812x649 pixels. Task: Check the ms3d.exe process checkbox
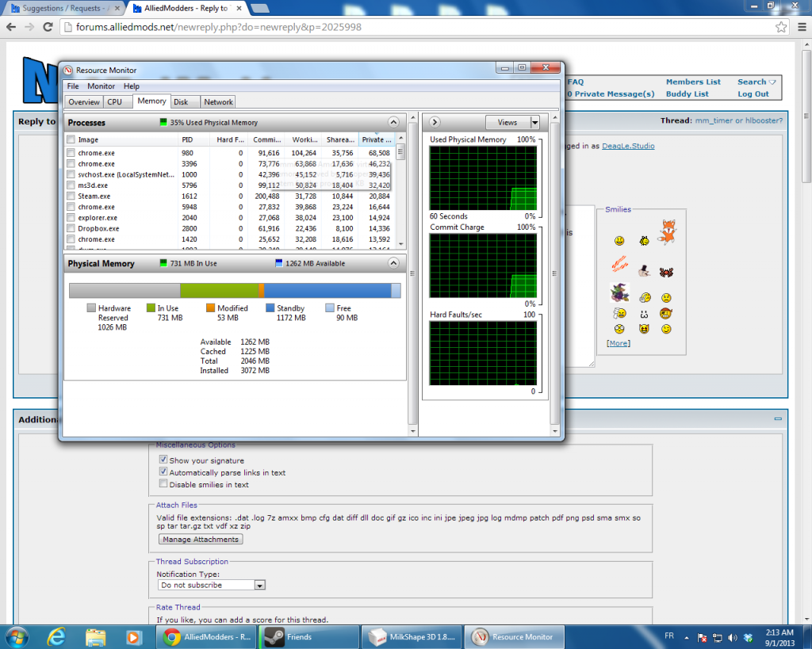click(x=71, y=185)
